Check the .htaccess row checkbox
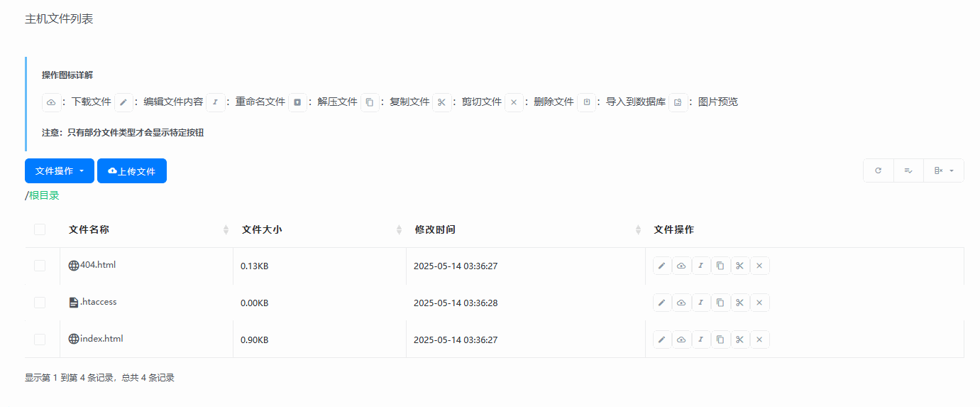980x407 pixels. [x=40, y=303]
